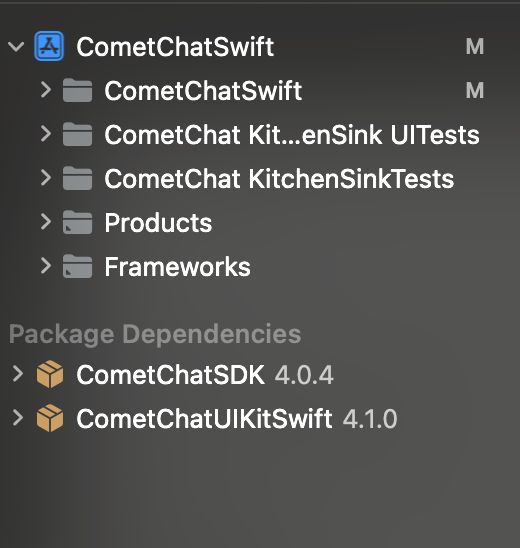520x548 pixels.
Task: Click the CometChatUIKitSwift package box icon
Action: point(50,418)
